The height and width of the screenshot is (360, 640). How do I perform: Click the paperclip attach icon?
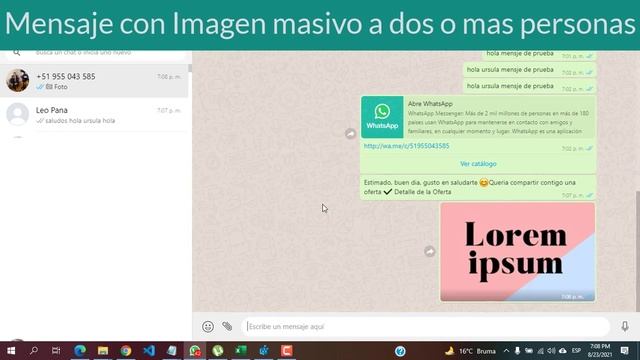(x=227, y=326)
